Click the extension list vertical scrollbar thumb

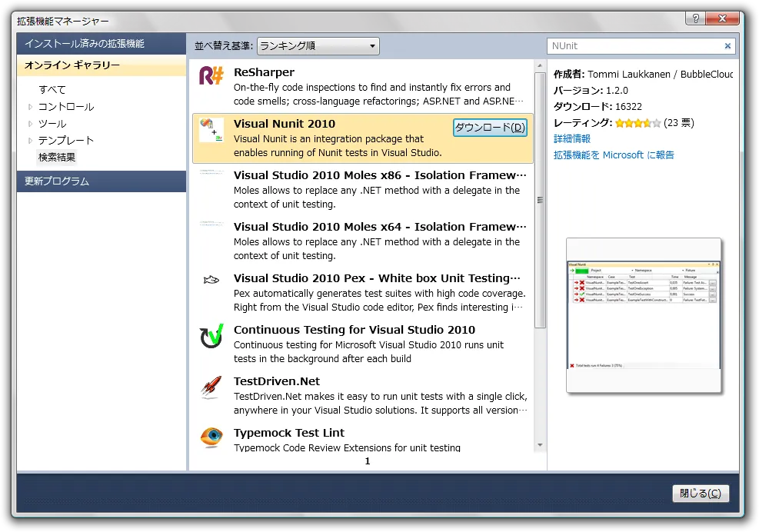pos(540,200)
